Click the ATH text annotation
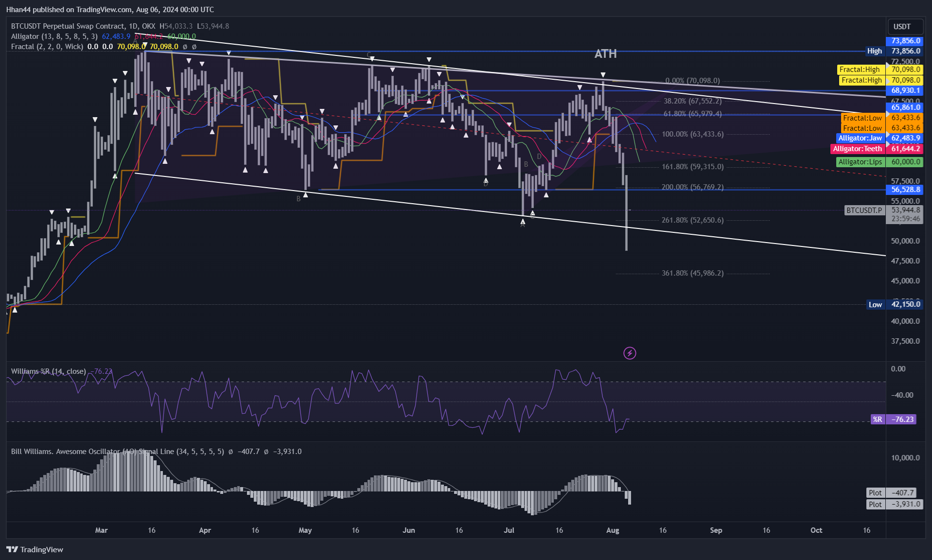The height and width of the screenshot is (560, 932). 606,54
